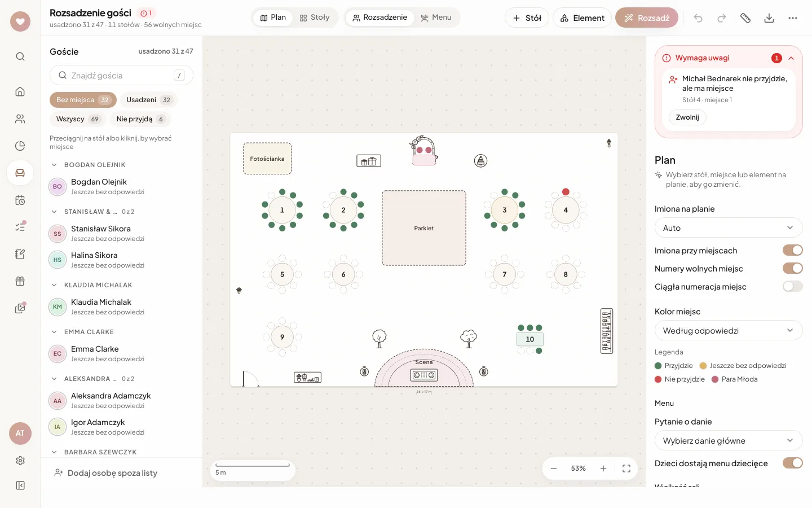Switch to the Plan tab
The image size is (812, 508).
point(273,17)
